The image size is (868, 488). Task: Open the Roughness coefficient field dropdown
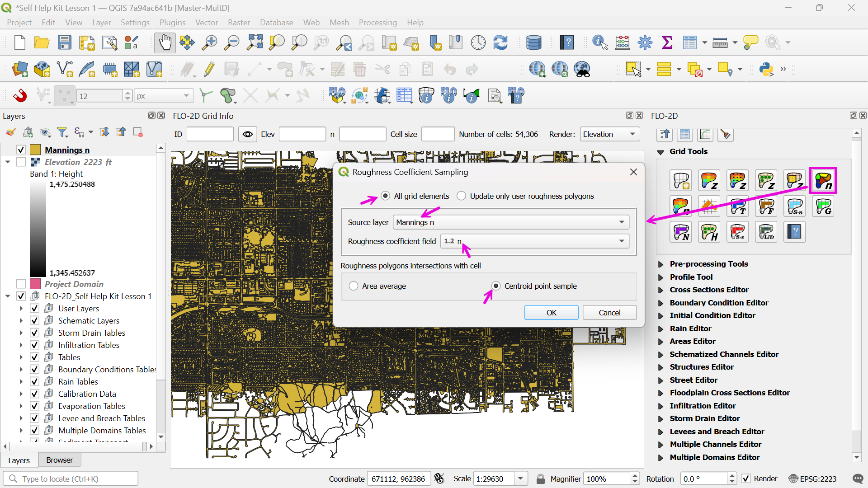[x=534, y=241]
